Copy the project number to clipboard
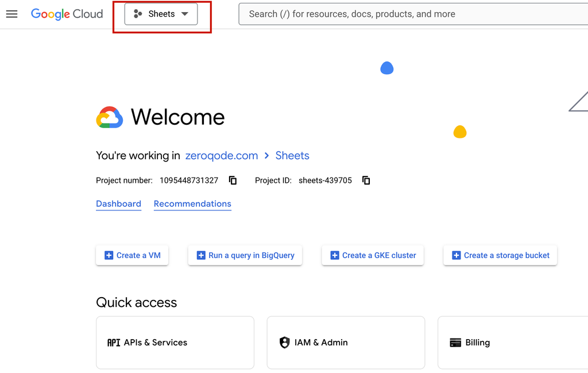This screenshot has height=373, width=588. click(x=233, y=180)
